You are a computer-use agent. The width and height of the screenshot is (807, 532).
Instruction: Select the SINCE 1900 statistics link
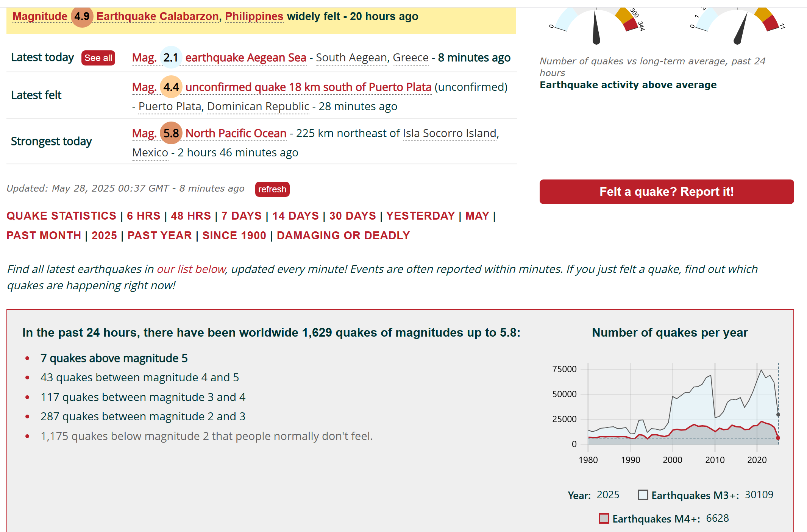click(234, 236)
